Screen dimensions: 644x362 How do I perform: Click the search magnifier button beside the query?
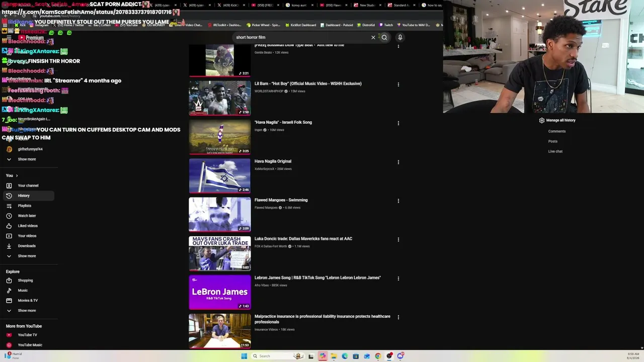(384, 37)
